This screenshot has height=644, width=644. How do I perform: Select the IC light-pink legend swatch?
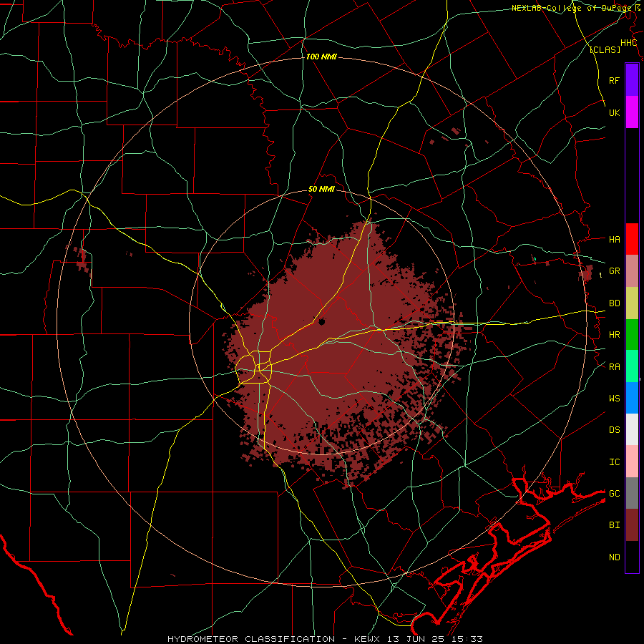coord(632,462)
